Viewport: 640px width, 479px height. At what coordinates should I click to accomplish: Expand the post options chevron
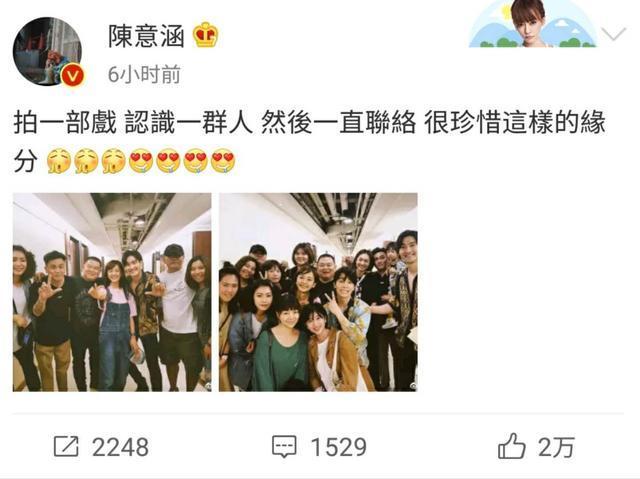tap(614, 34)
